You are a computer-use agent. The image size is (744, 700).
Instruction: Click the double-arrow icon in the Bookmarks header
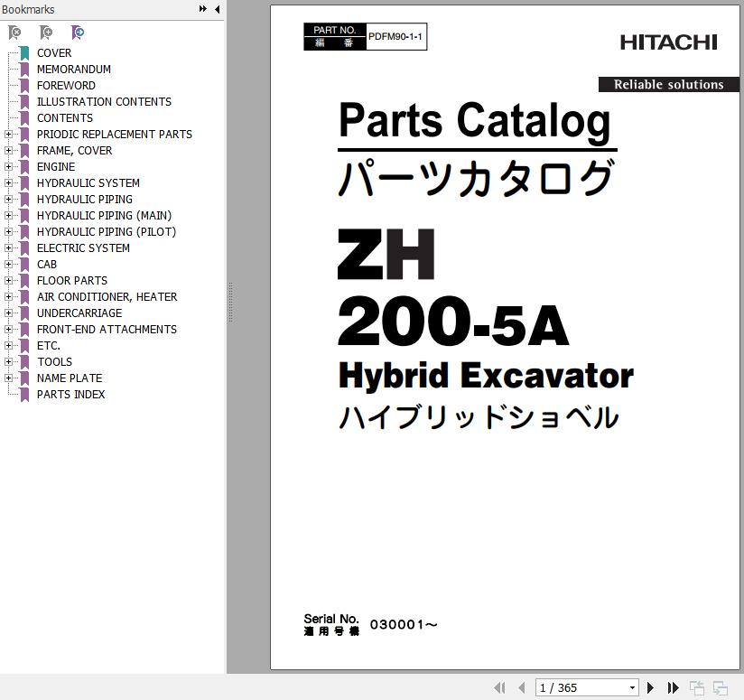tap(202, 8)
